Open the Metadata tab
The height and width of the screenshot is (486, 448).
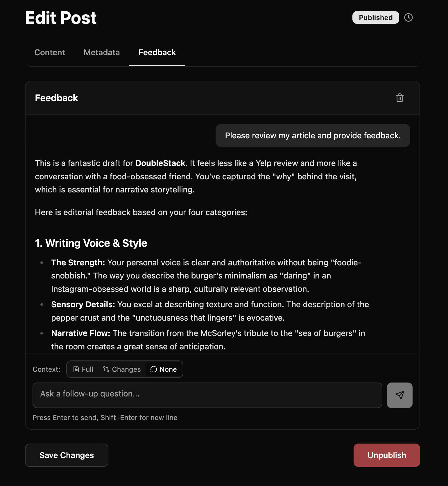coord(101,53)
